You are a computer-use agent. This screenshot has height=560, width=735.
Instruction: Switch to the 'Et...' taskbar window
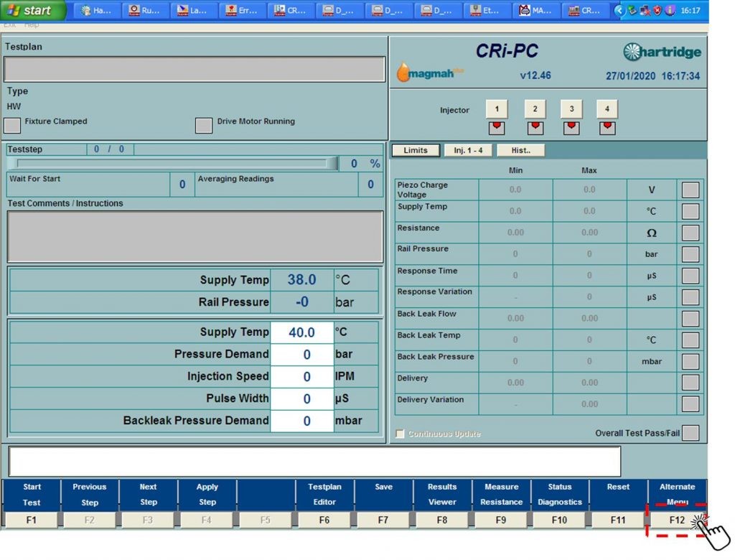[486, 10]
